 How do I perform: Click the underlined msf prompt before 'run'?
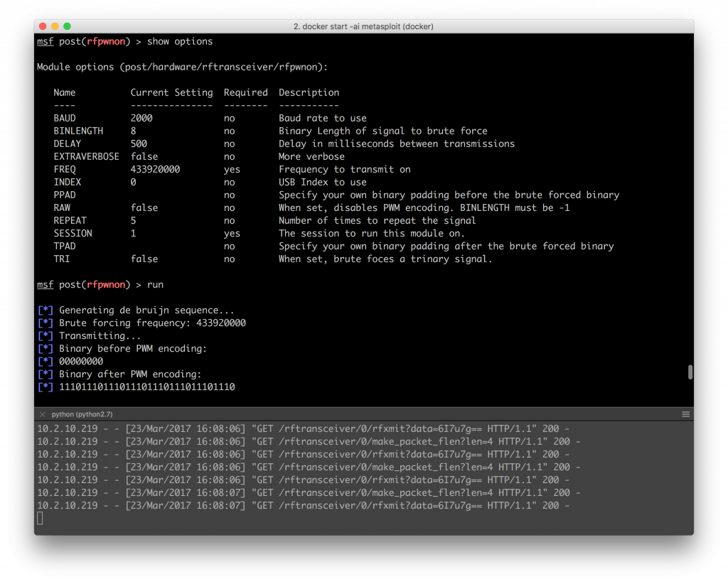click(45, 284)
